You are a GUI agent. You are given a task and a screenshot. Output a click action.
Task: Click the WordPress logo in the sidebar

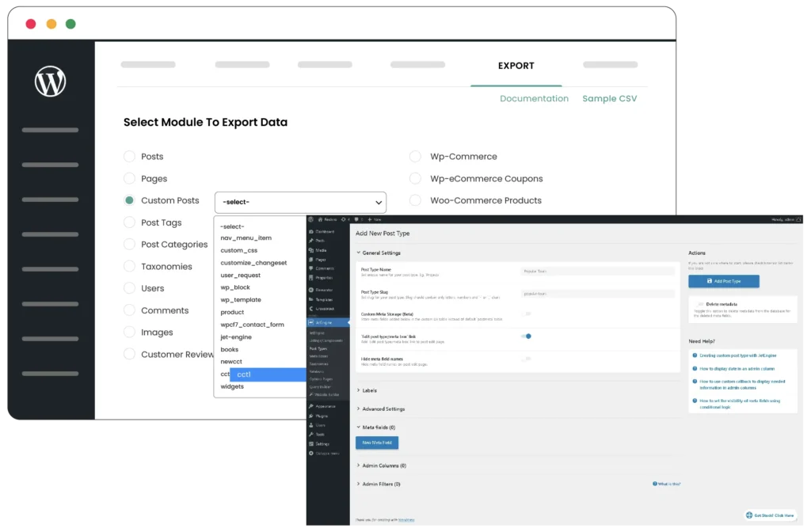pos(49,82)
